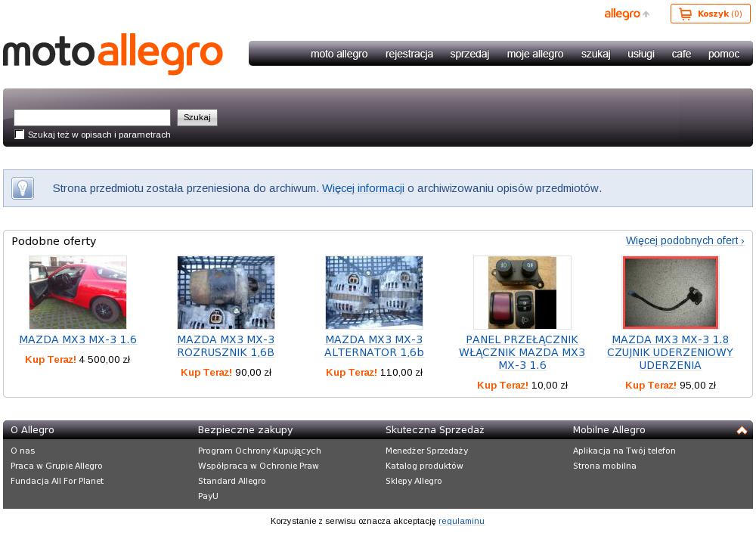Open 'Współpraca w Ochronie Praw' link
Screen dimensions: 756x536
(259, 466)
